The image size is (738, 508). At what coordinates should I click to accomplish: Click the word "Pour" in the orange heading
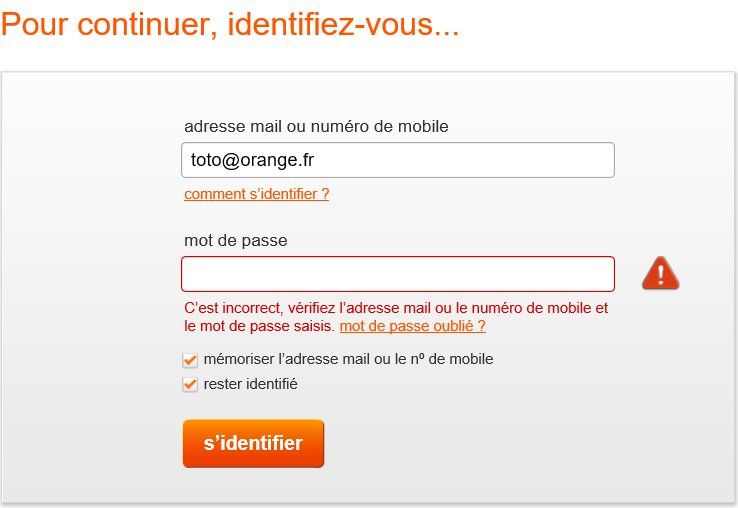point(32,25)
